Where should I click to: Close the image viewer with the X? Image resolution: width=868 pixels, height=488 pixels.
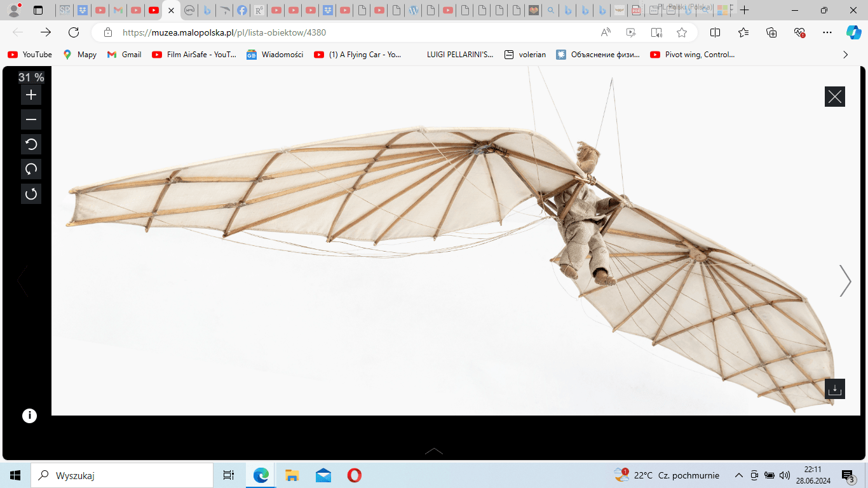click(834, 97)
